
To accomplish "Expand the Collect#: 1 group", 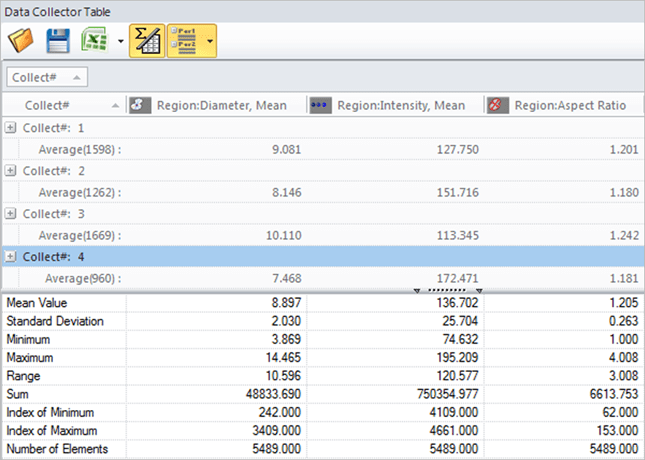I will (x=10, y=128).
